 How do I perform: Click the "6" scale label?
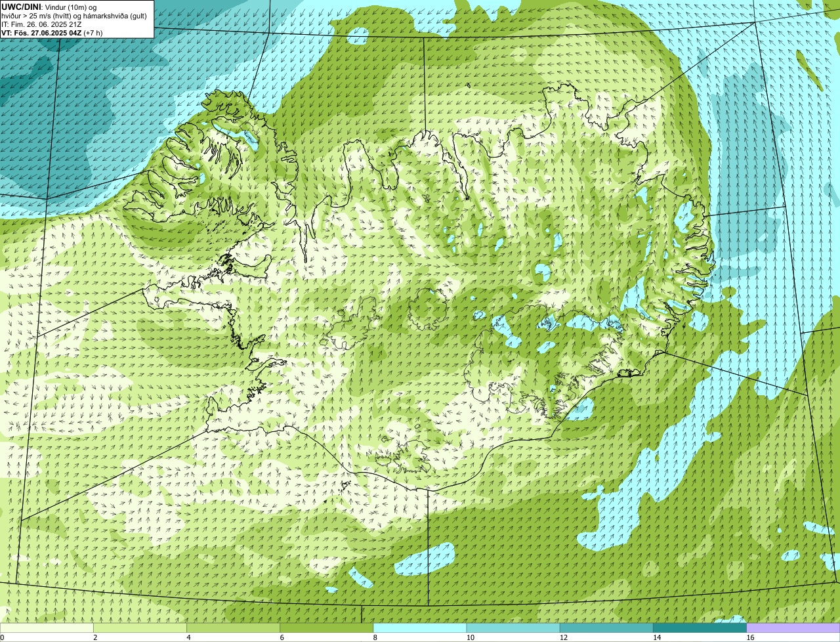[x=282, y=637]
